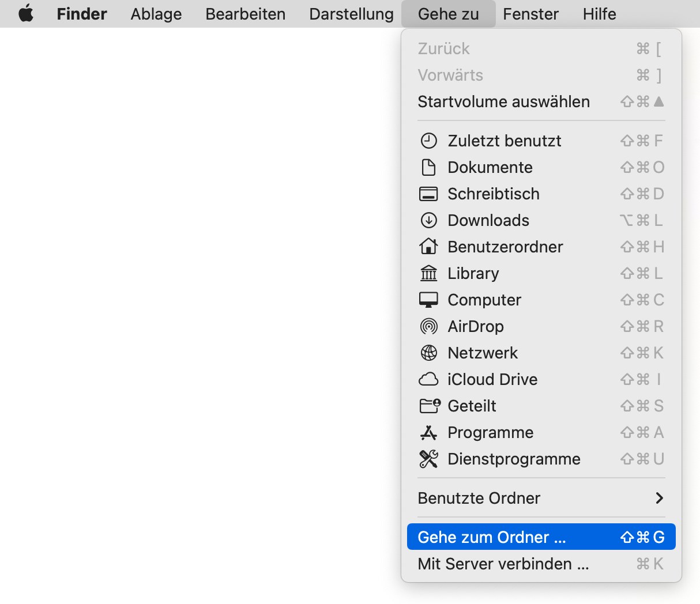The height and width of the screenshot is (604, 700).
Task: Select Startvolume auswählen
Action: 503,101
